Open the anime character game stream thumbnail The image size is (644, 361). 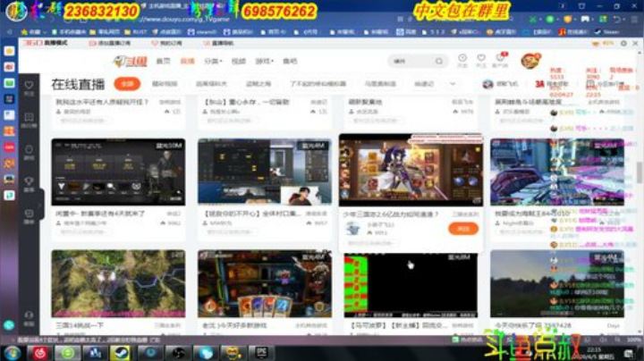[x=411, y=170]
